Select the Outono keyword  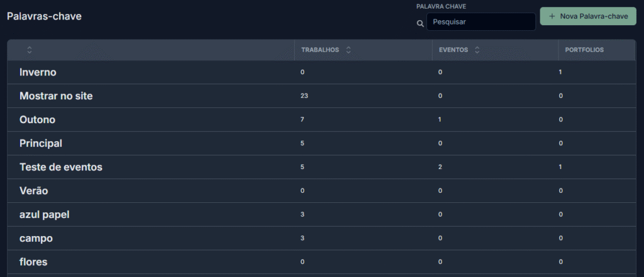(x=37, y=120)
